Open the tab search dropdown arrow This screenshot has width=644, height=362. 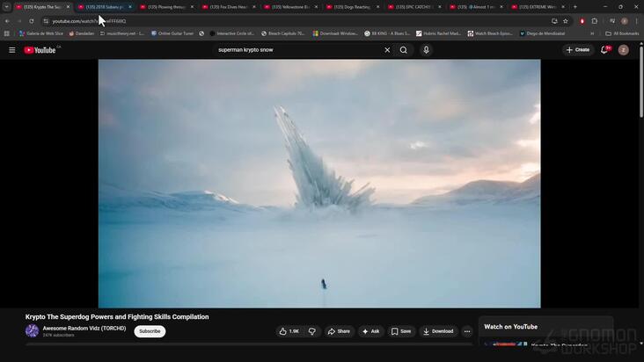6,7
